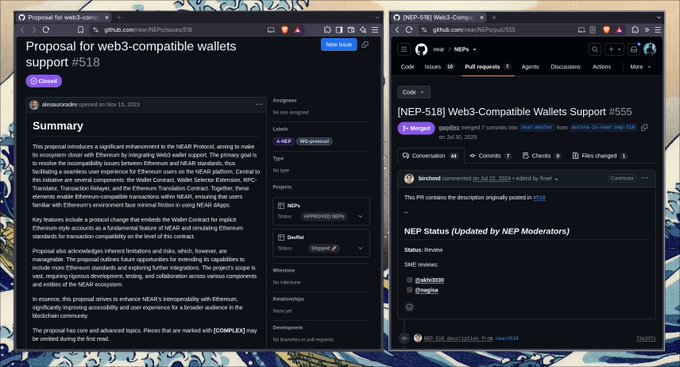
Task: Add emoji reaction to birchmd comment
Action: [x=409, y=307]
